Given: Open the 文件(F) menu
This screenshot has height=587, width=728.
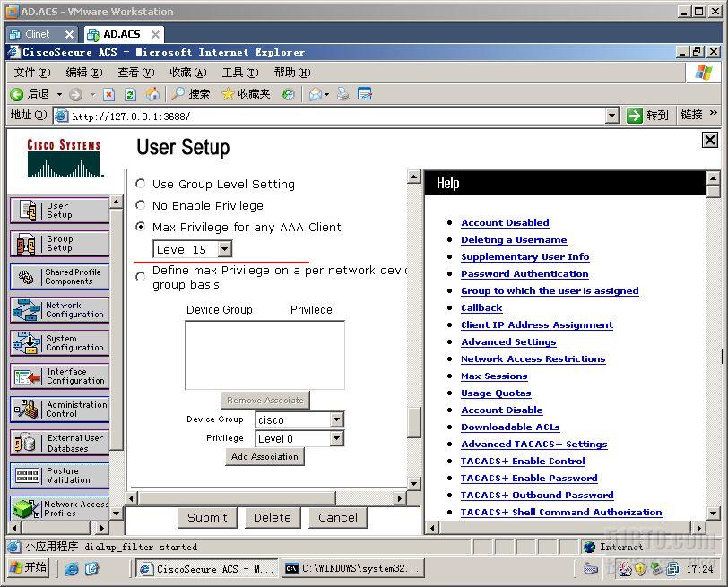Looking at the screenshot, I should (x=32, y=73).
